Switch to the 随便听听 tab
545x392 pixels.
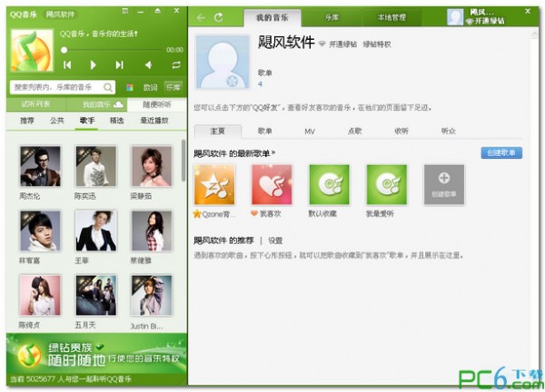157,104
